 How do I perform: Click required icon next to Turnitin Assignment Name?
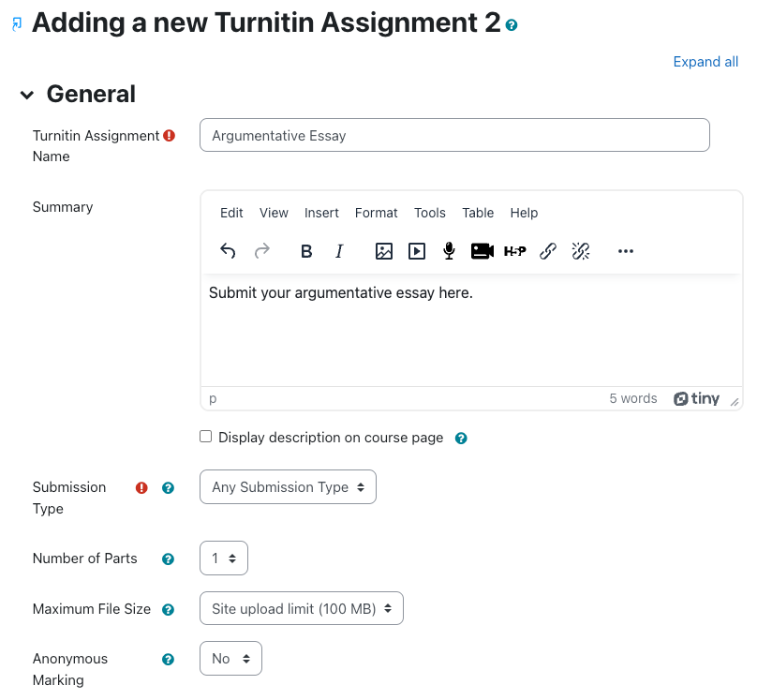(x=170, y=136)
